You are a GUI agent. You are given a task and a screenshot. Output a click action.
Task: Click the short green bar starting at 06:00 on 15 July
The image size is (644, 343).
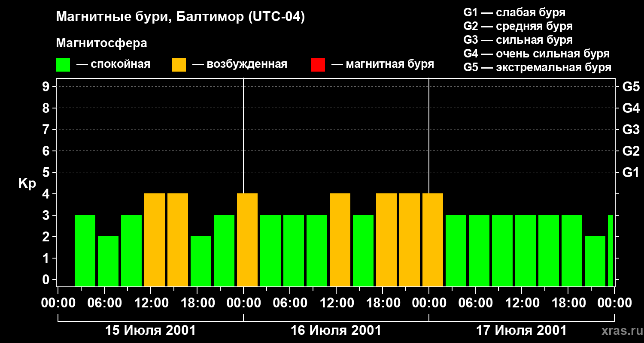108,262
